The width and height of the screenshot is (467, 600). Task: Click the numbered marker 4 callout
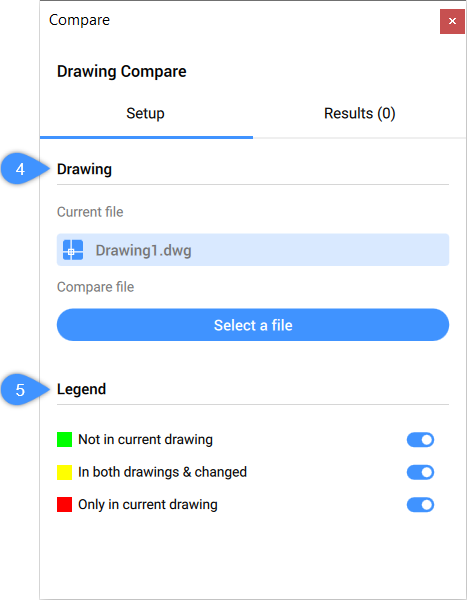click(x=22, y=169)
